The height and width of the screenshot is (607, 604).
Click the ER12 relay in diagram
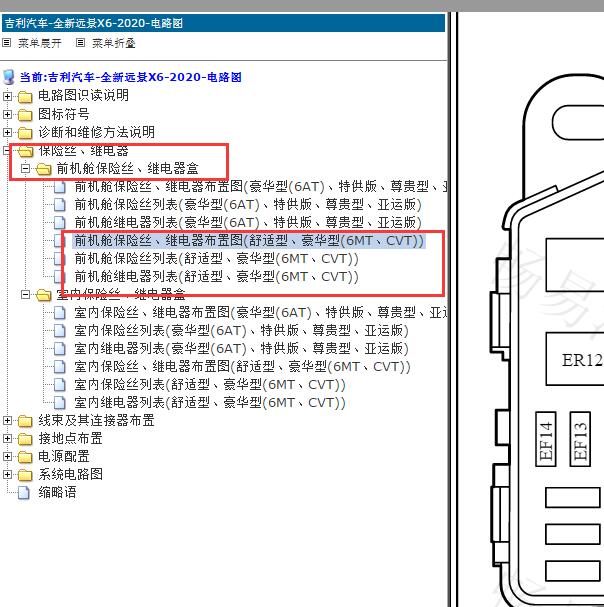tap(575, 359)
